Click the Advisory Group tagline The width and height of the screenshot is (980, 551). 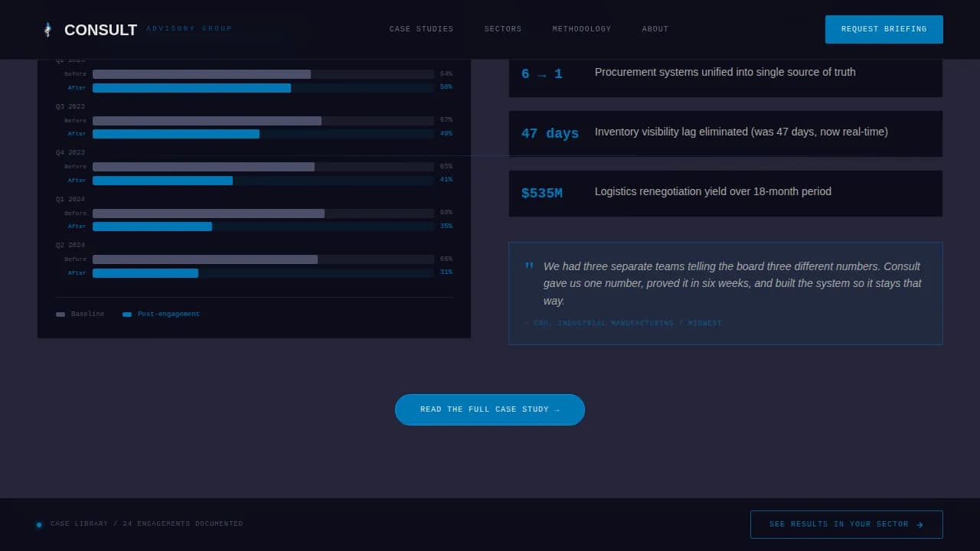[189, 29]
